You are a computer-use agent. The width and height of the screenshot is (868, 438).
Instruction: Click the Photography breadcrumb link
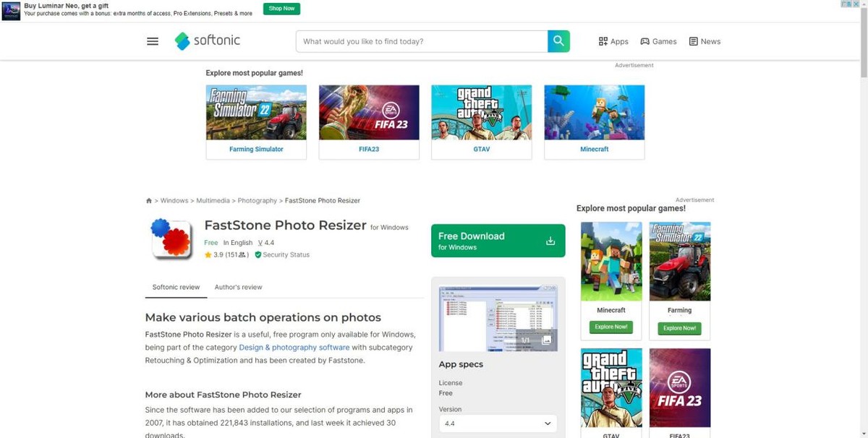[258, 201]
